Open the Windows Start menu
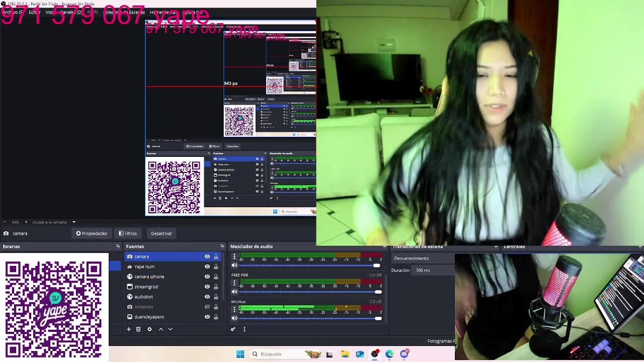 tap(240, 354)
